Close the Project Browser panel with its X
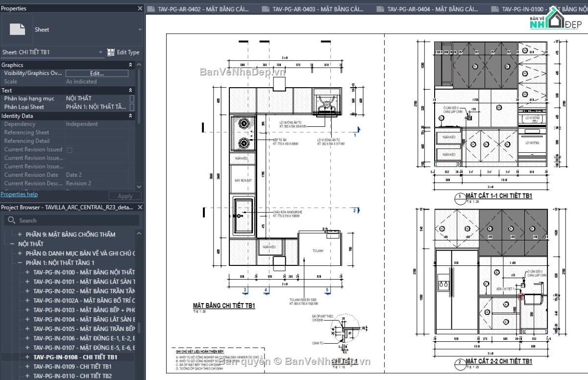Screen dimensions: 588x380 (140, 208)
